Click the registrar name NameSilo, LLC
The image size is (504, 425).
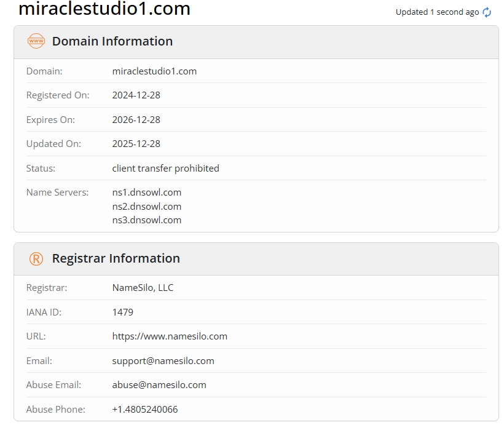tap(143, 288)
